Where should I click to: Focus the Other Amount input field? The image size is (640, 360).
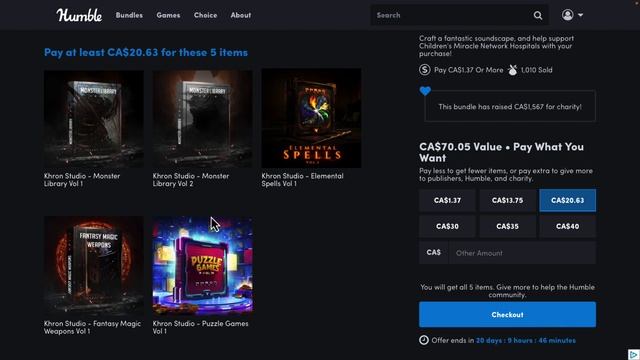coord(522,253)
